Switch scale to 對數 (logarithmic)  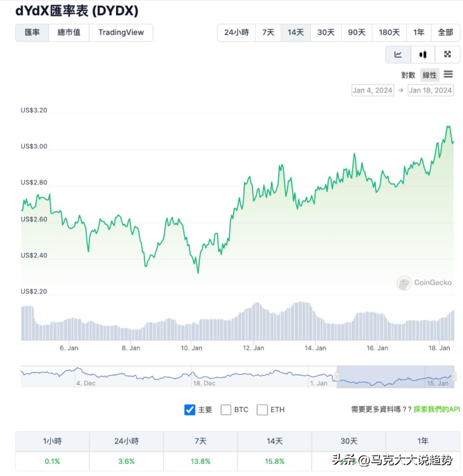pyautogui.click(x=408, y=75)
